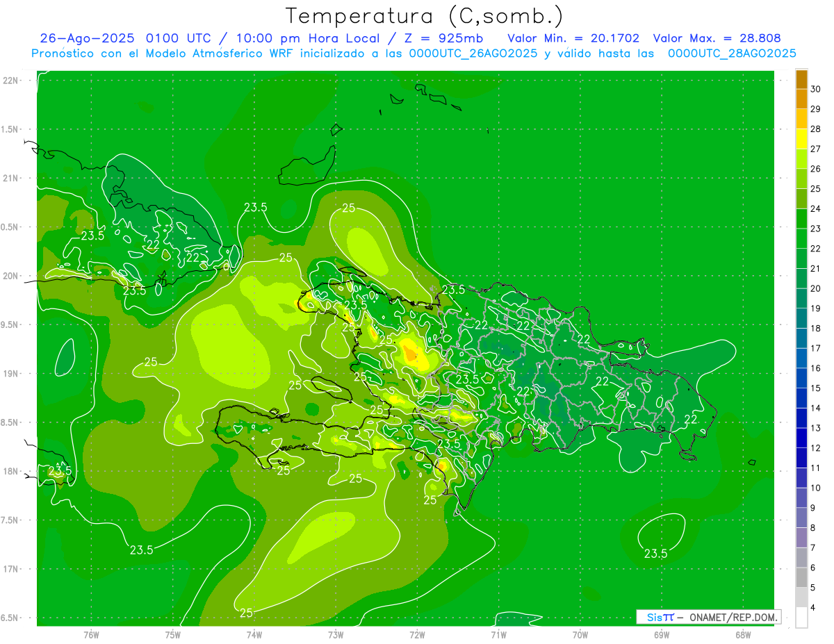834x644 pixels.
Task: Click the 'Temperatura (C,somb.)' chart title
Action: tap(424, 15)
